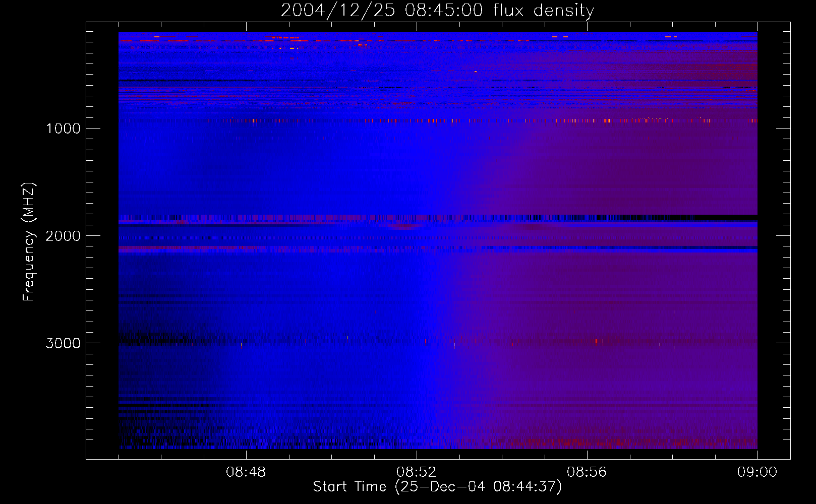Click the plot title '2004/12/25 08:45:00 flux density'
816x504 pixels.
pos(437,10)
